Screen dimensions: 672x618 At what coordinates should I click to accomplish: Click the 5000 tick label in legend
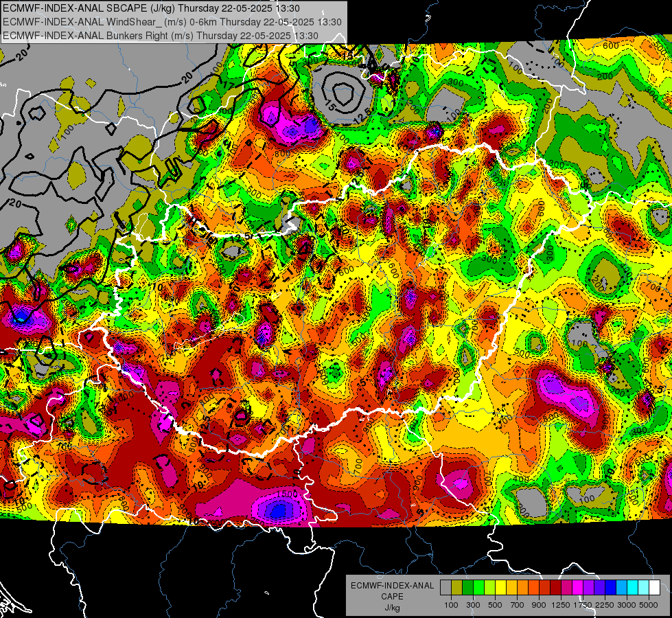pyautogui.click(x=649, y=605)
